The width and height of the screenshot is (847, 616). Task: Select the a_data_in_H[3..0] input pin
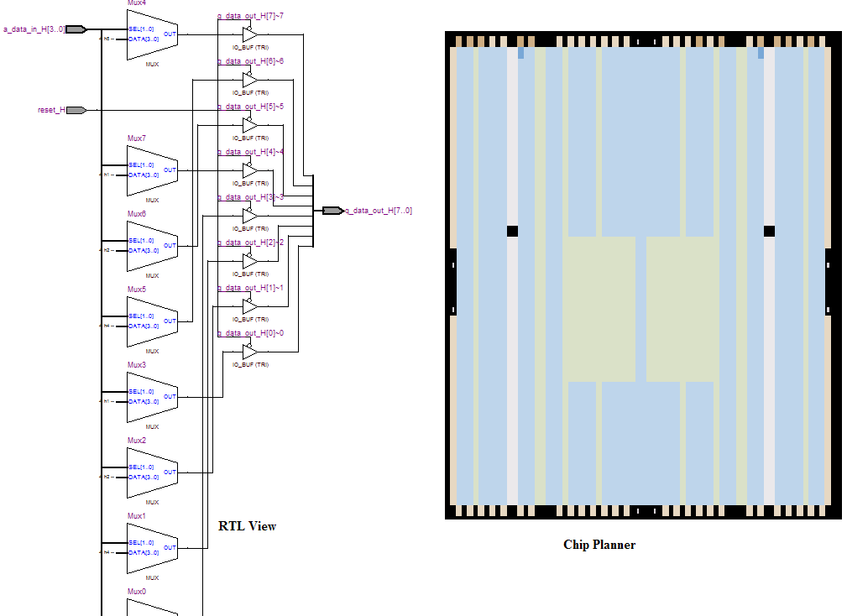76,29
